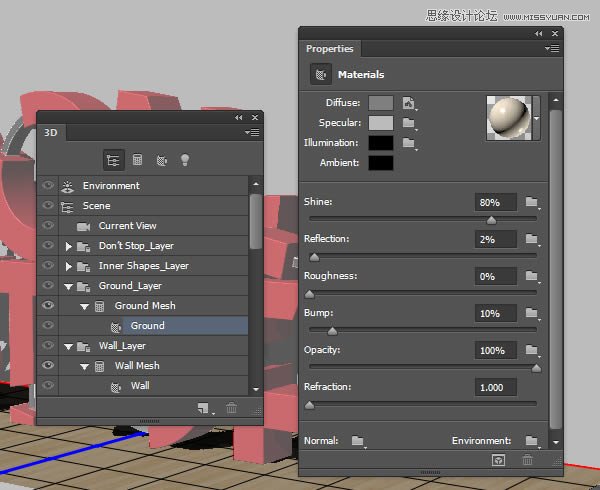Viewport: 600px width, 490px height.
Task: Pick the Diffuse color swatch
Action: pos(381,103)
